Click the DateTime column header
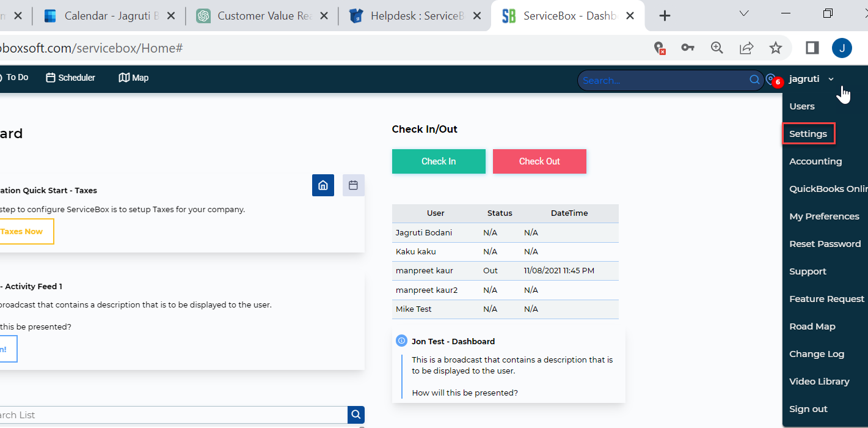 pos(569,213)
